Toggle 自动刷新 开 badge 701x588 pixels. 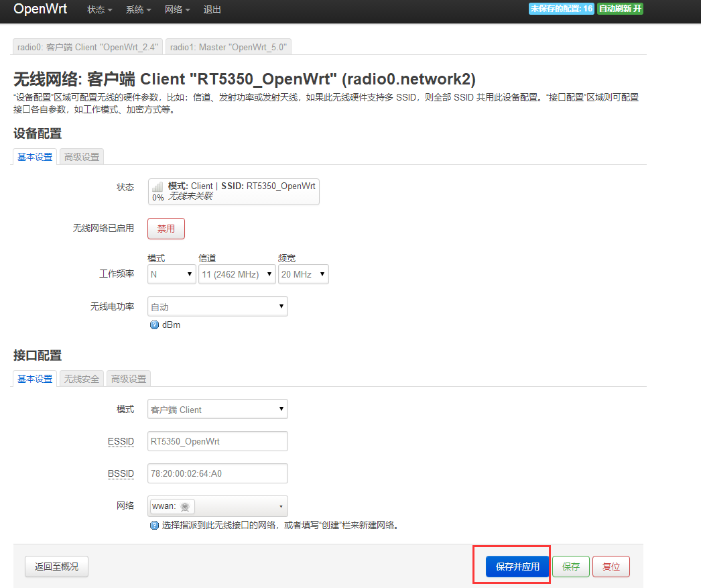click(620, 9)
